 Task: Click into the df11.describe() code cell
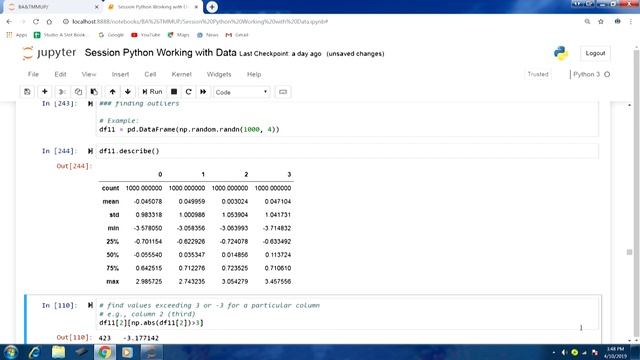[x=347, y=151]
